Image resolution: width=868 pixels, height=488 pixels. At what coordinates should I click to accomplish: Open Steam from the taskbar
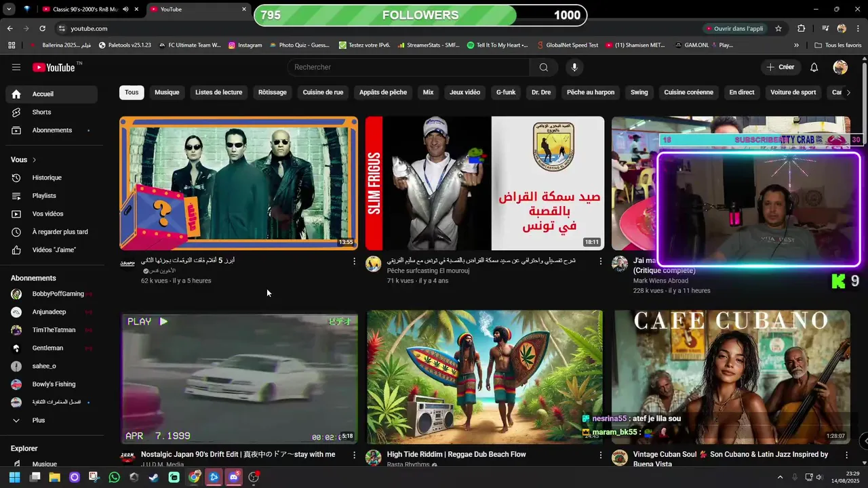point(154,477)
